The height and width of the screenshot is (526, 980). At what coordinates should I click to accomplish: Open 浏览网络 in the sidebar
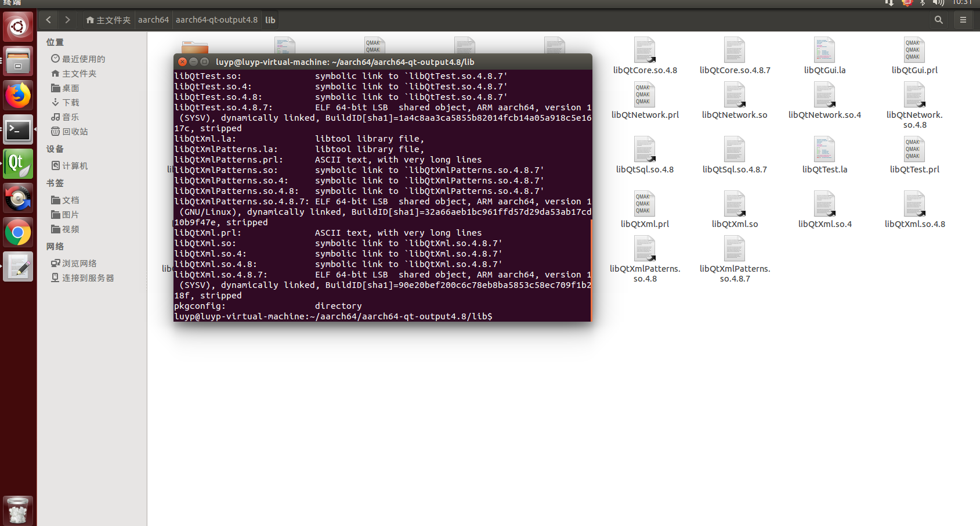click(74, 263)
